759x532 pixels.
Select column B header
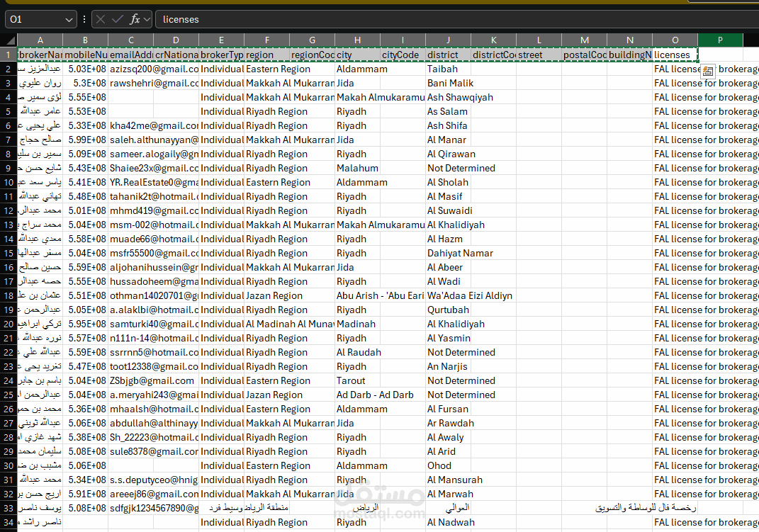(85, 40)
